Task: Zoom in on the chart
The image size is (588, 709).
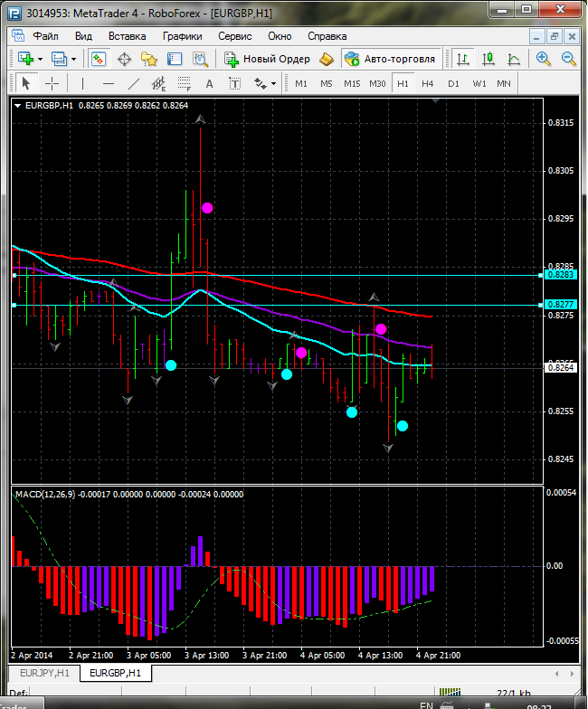Action: (x=543, y=59)
